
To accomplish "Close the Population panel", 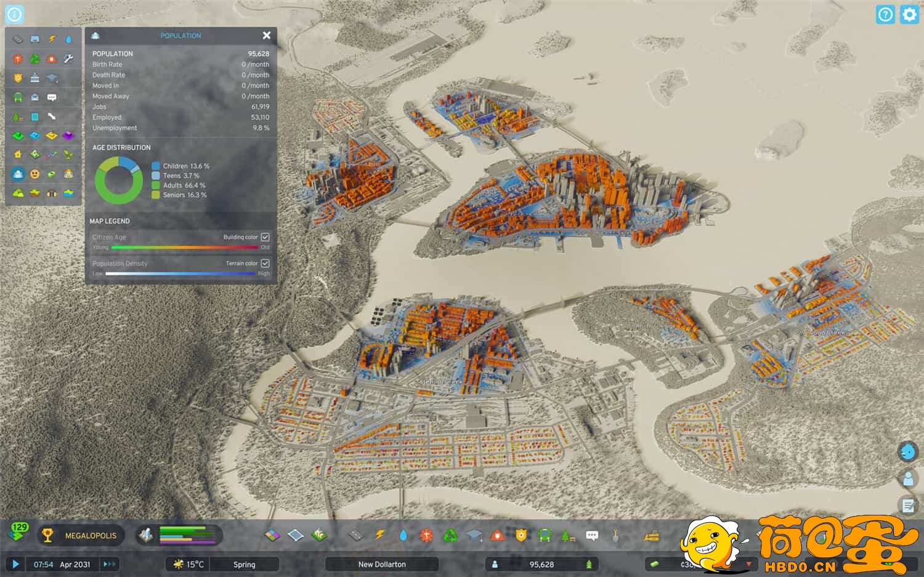I will (266, 36).
